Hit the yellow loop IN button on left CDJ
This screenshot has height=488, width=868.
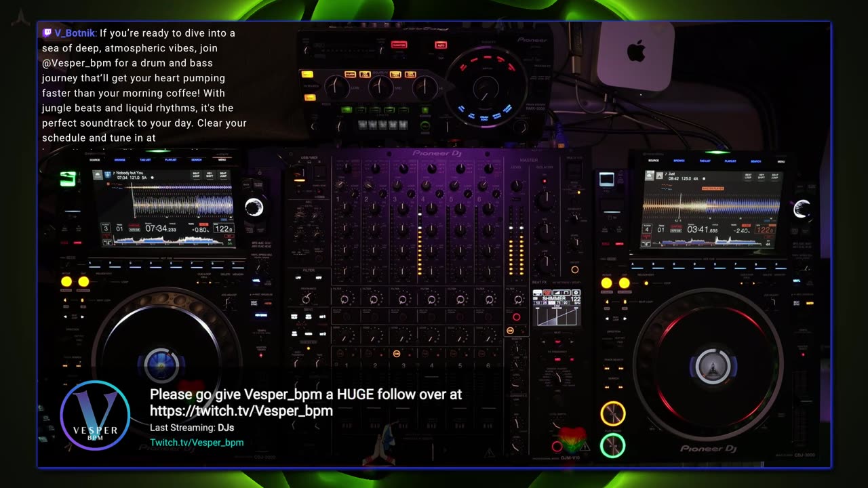(66, 281)
